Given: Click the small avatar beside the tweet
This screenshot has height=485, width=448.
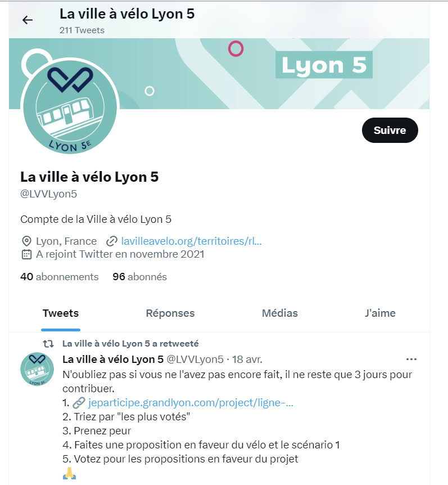Looking at the screenshot, I should point(37,369).
